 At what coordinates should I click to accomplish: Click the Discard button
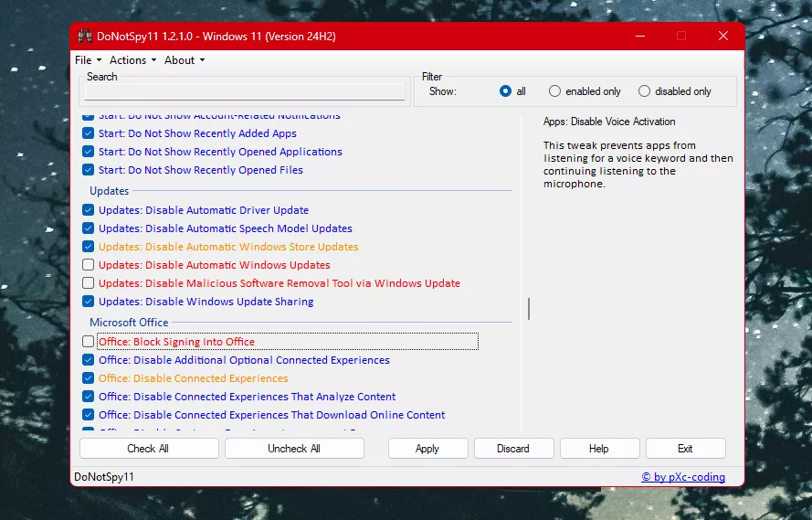[513, 449]
